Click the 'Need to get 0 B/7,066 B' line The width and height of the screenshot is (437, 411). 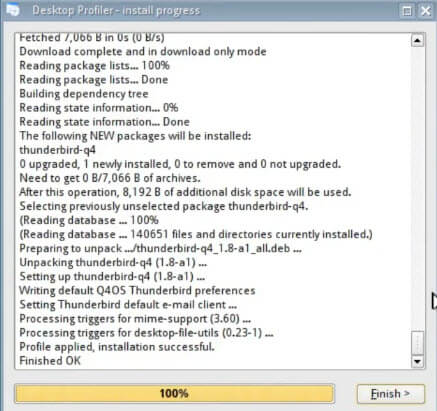[110, 178]
